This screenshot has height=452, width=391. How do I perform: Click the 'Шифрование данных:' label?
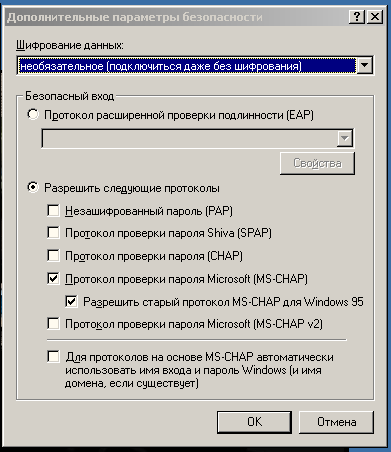tap(70, 45)
